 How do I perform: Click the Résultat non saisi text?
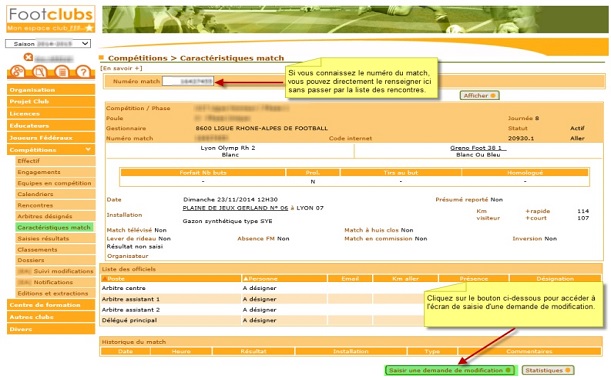(135, 246)
